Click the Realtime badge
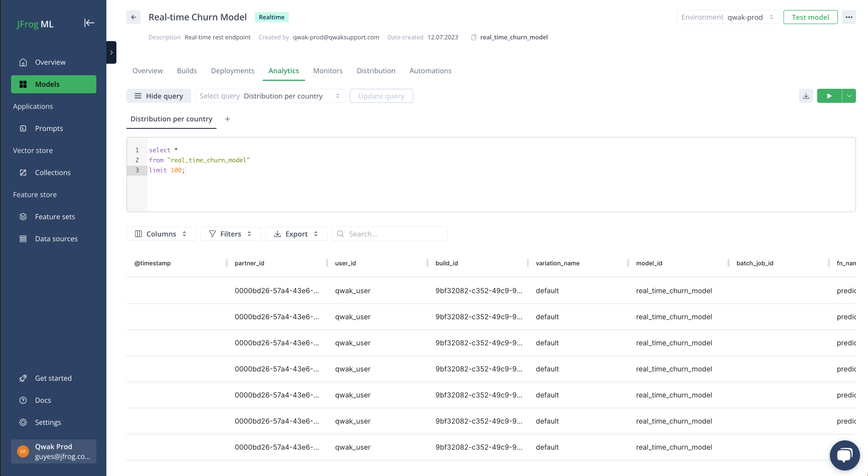The width and height of the screenshot is (868, 476). click(271, 17)
